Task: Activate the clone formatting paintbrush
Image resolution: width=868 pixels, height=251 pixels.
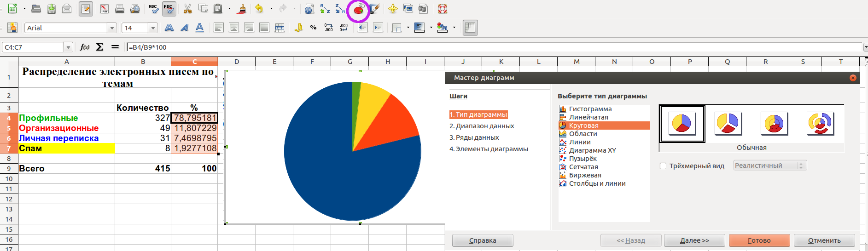Action: point(242,9)
